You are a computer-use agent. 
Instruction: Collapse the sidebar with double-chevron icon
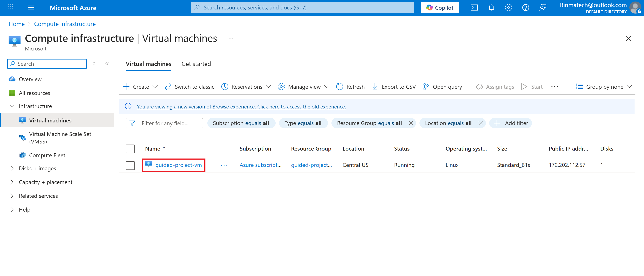click(107, 64)
